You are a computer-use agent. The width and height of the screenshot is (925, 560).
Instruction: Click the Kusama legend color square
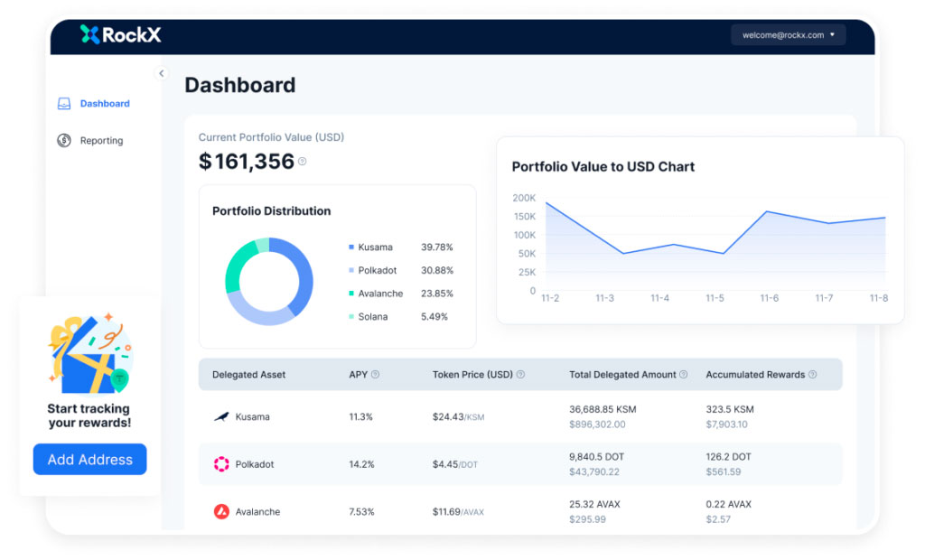click(x=351, y=247)
